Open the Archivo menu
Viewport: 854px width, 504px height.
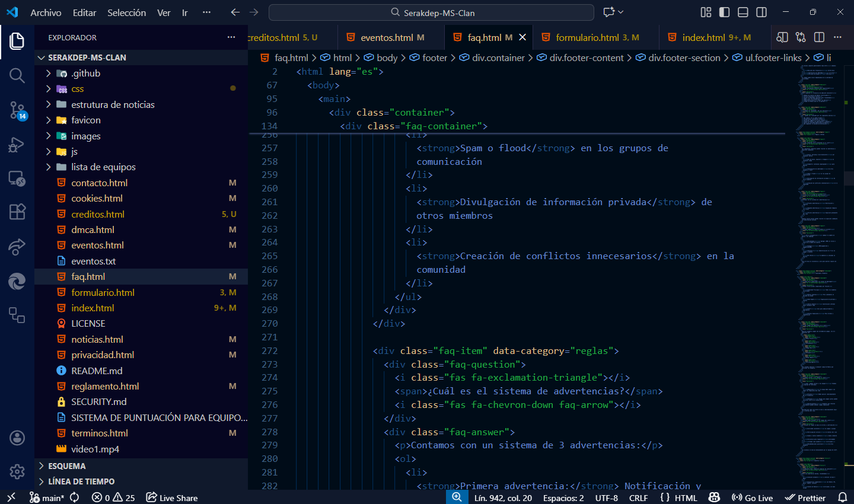point(46,12)
